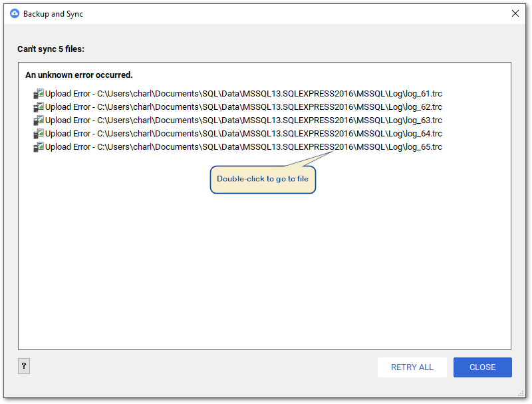This screenshot has height=404, width=532.
Task: Select the log_63.trc upload error entry
Action: click(237, 120)
